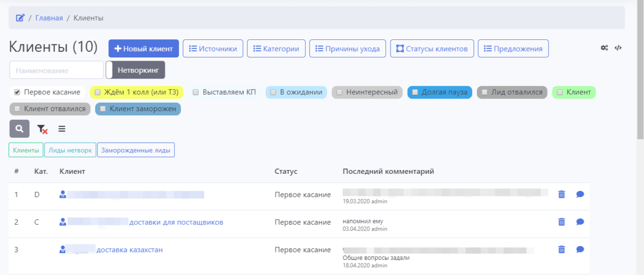Open the hamburger list menu
Viewport: 644px width, 275px height.
point(62,129)
